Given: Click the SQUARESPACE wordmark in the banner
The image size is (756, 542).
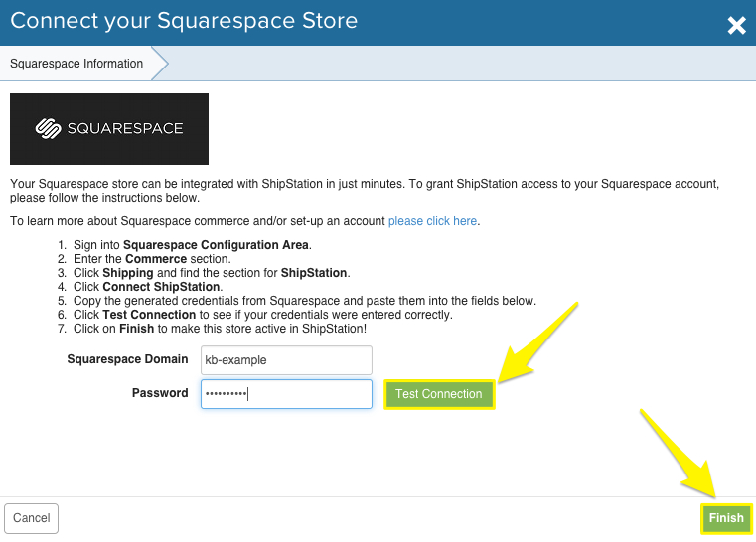Looking at the screenshot, I should pos(125,128).
